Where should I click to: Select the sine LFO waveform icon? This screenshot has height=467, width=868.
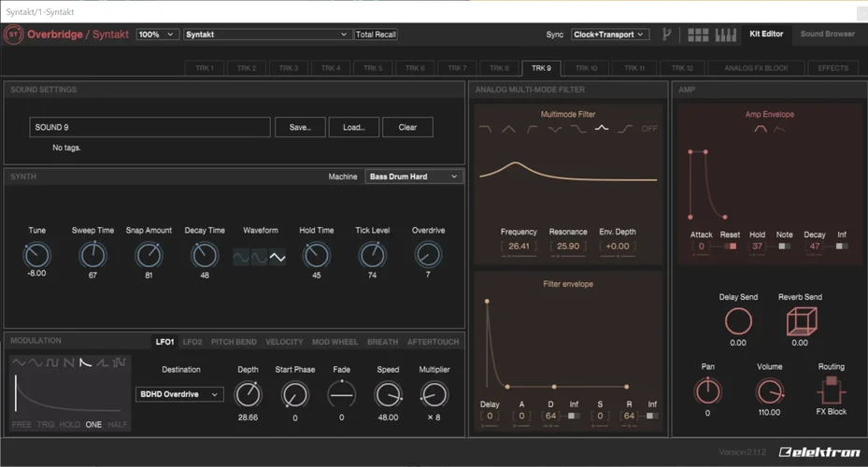36,362
